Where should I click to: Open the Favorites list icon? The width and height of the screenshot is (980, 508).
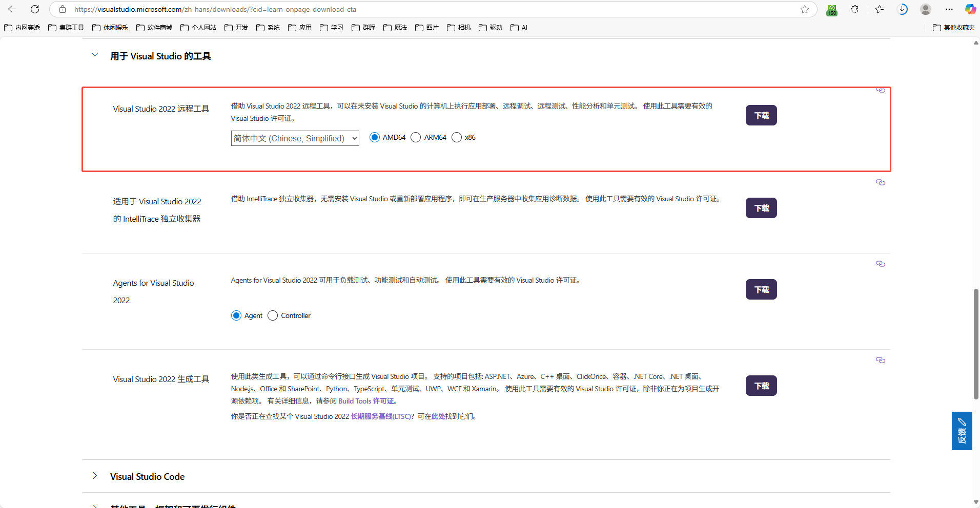click(x=880, y=9)
